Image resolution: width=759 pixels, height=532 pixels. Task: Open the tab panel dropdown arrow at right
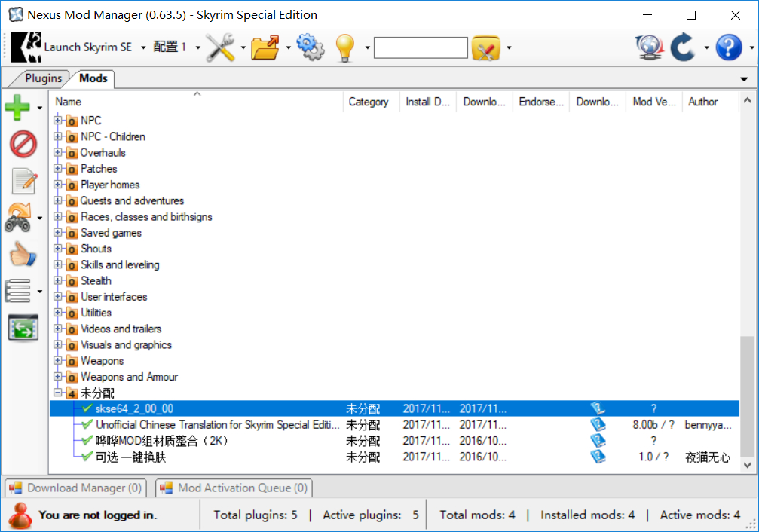744,79
